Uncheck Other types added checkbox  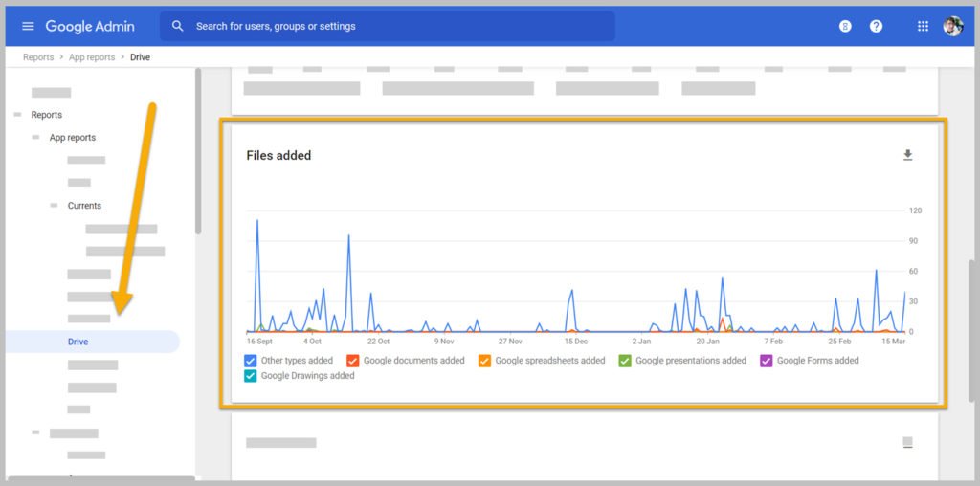tap(251, 361)
